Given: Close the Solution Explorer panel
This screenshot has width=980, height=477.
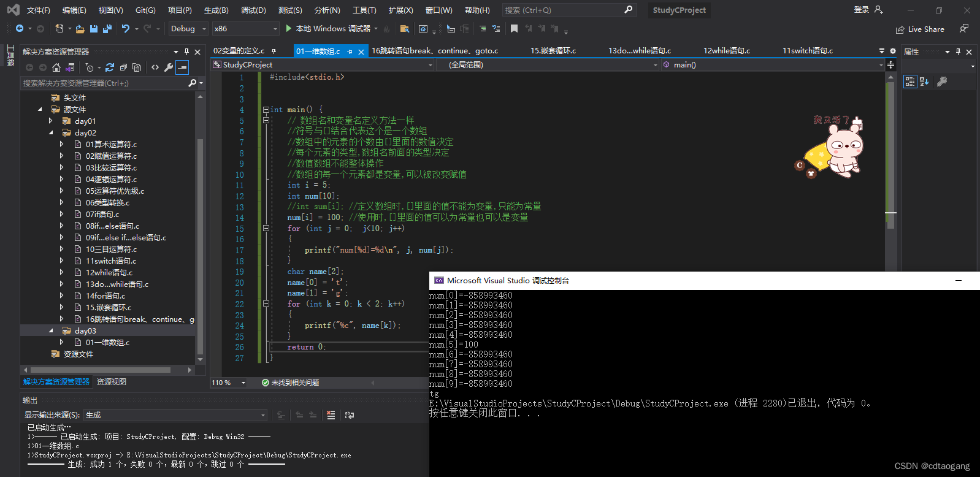Looking at the screenshot, I should 197,52.
